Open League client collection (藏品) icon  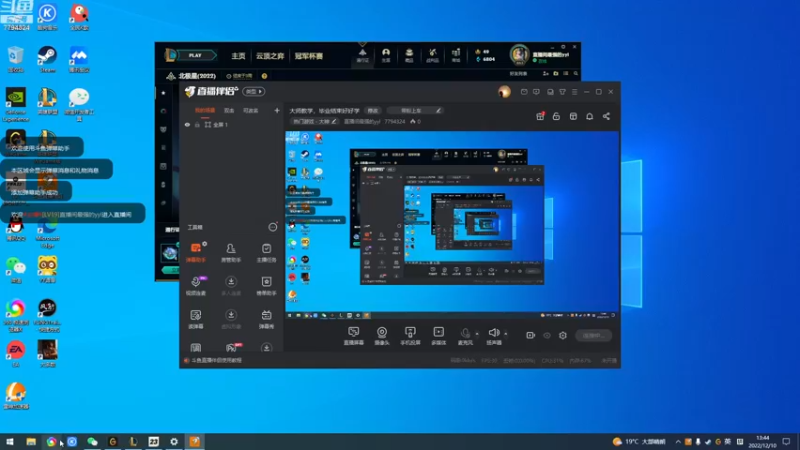pyautogui.click(x=409, y=55)
